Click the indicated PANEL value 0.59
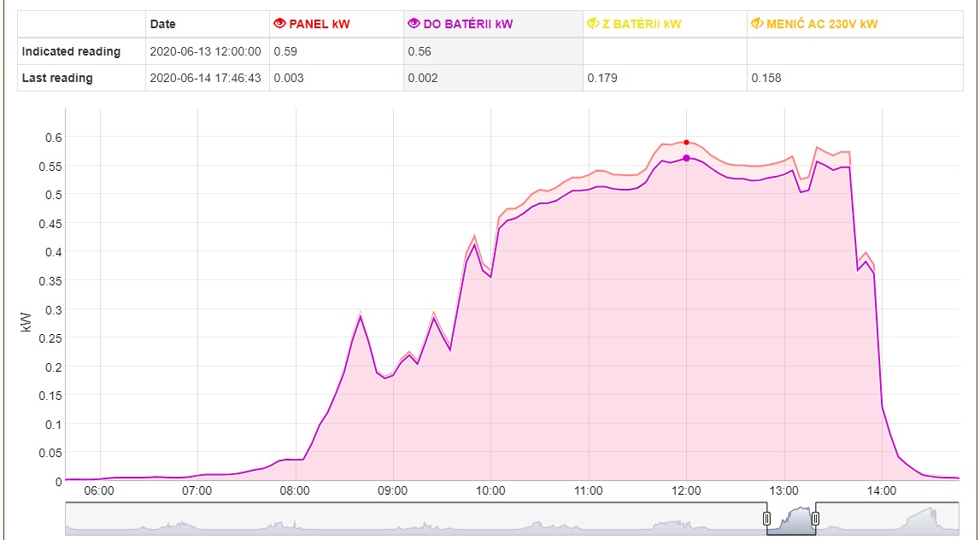Viewport: 980px width, 540px height. 284,51
